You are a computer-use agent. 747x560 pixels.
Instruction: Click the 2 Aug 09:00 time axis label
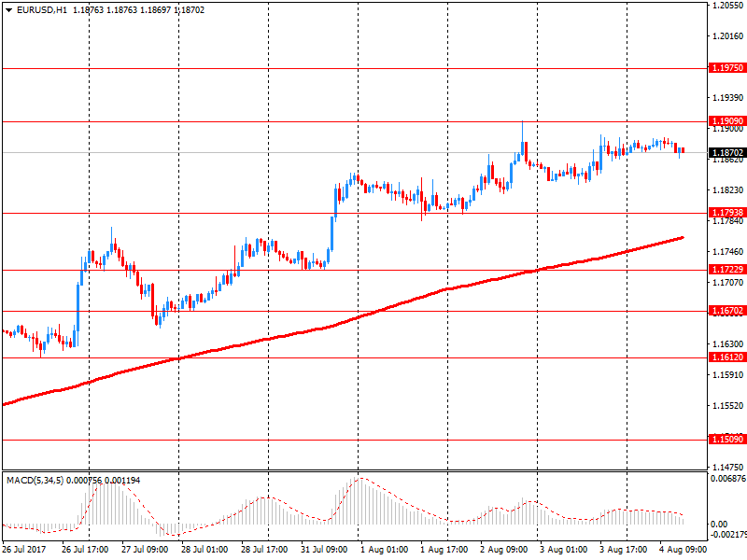pos(503,550)
